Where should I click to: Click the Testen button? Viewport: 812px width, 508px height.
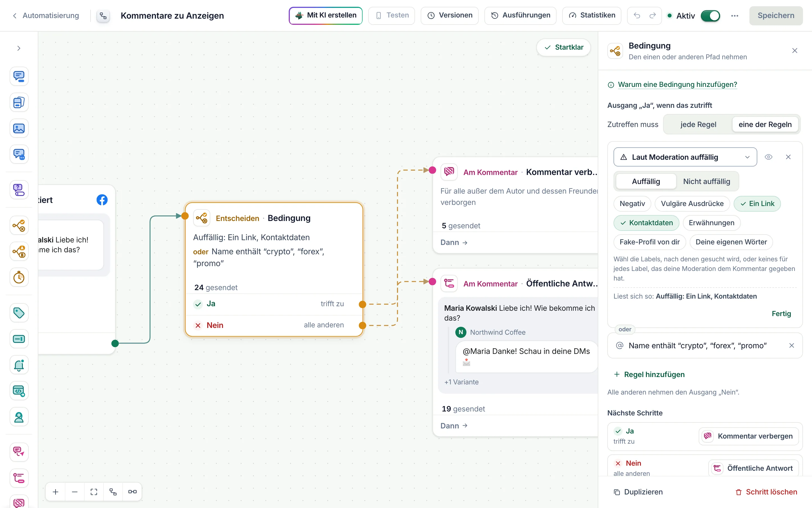pos(392,16)
